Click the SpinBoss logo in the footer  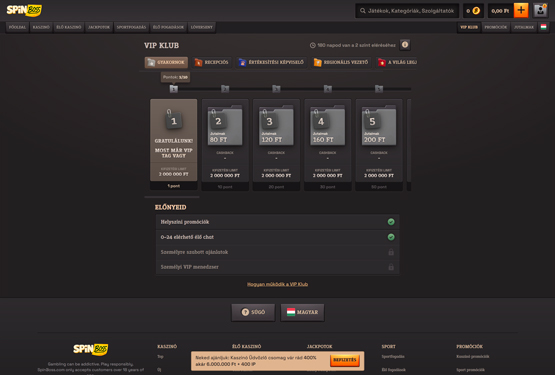(x=91, y=350)
